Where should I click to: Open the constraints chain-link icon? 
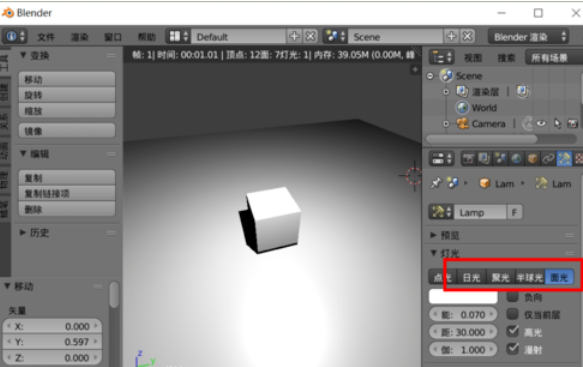[548, 159]
